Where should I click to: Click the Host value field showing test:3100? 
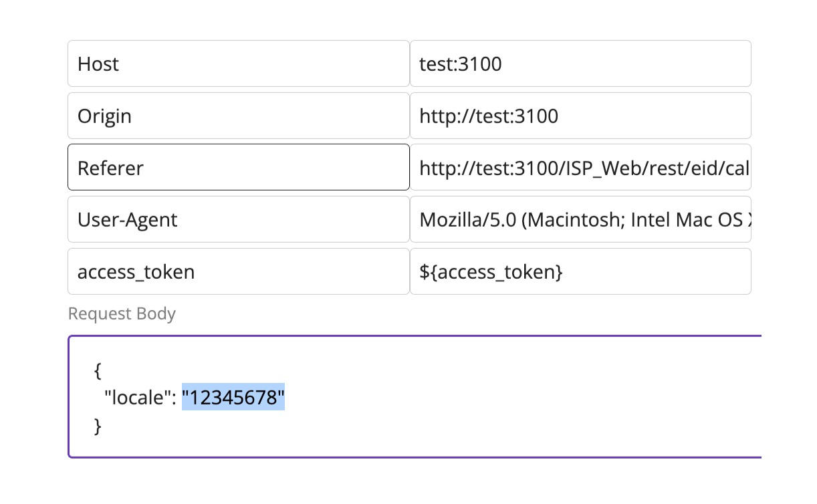pyautogui.click(x=580, y=64)
